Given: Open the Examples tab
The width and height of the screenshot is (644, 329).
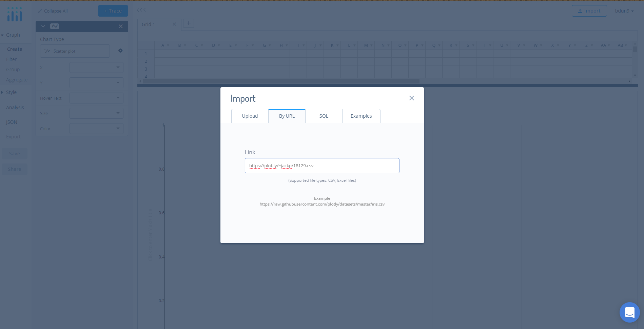Looking at the screenshot, I should tap(361, 116).
